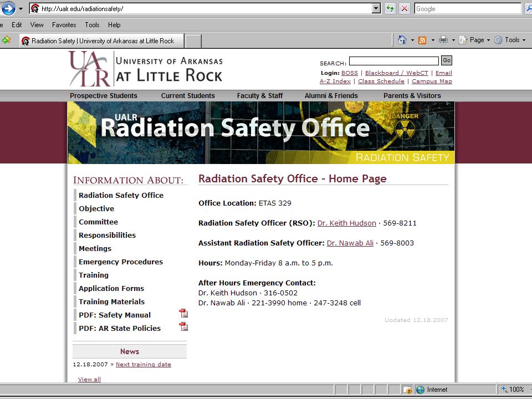Open Alumni & Friends navigation item
The height and width of the screenshot is (399, 532).
[x=331, y=96]
